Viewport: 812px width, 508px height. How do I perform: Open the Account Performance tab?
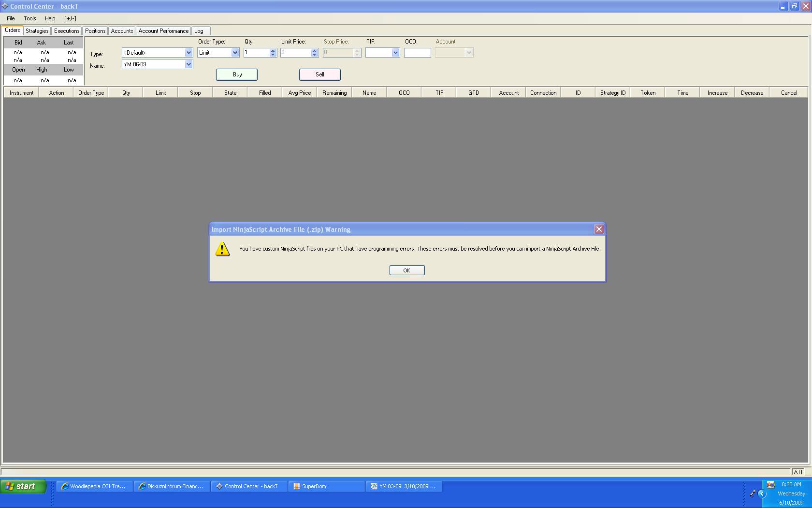pyautogui.click(x=163, y=31)
